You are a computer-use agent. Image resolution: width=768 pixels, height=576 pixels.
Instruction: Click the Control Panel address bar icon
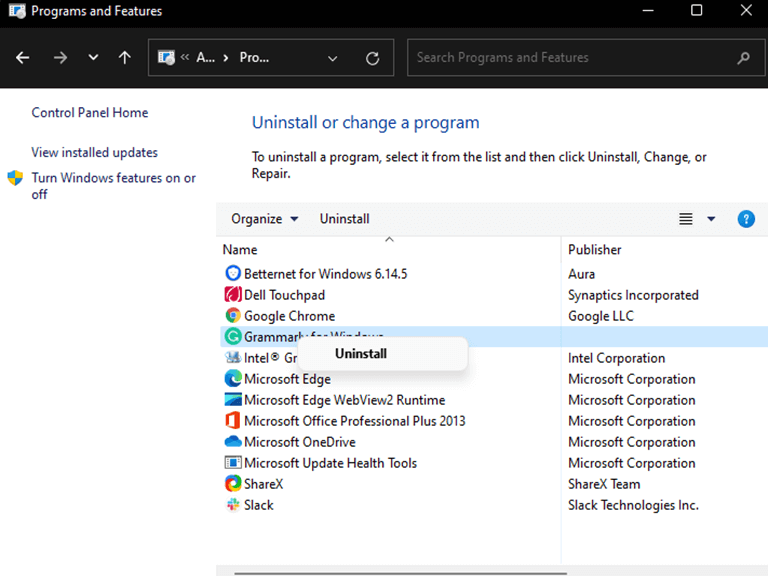click(166, 57)
